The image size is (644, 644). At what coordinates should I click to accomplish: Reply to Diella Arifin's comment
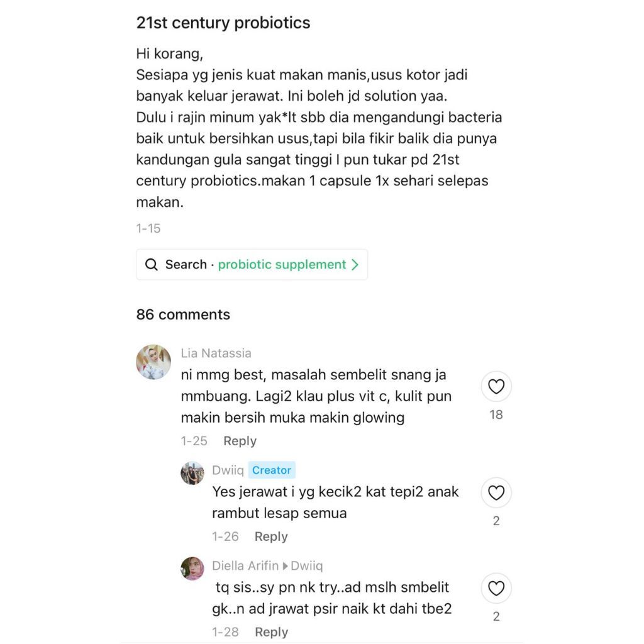click(x=271, y=632)
